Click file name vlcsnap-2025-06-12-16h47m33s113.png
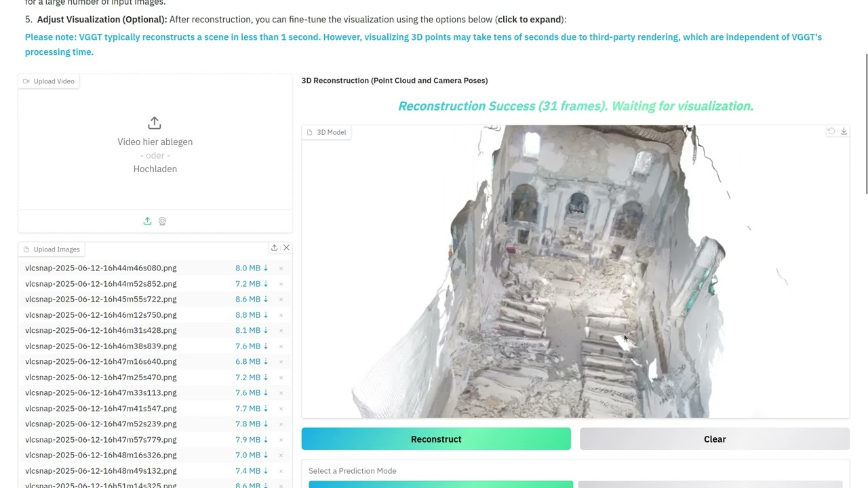Viewport: 868px width, 488px height. [101, 392]
